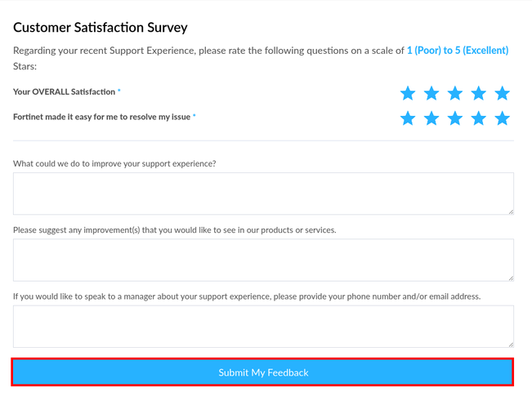This screenshot has width=532, height=401.
Task: Click the Customer Satisfaction Survey heading
Action: click(x=101, y=28)
